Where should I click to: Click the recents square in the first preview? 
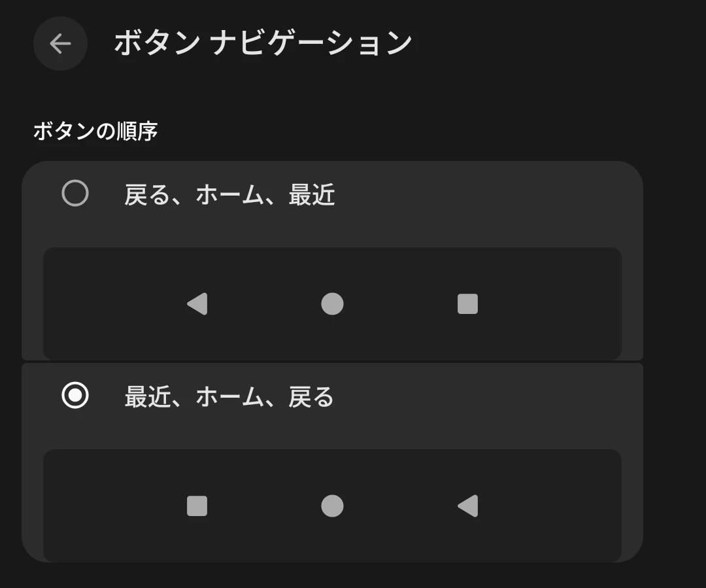[467, 304]
